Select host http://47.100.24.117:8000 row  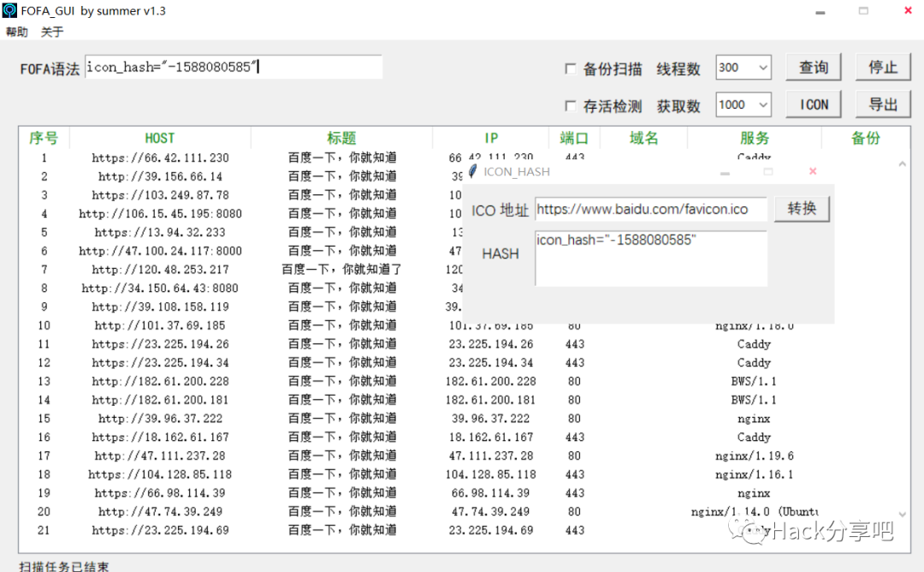[x=160, y=251]
